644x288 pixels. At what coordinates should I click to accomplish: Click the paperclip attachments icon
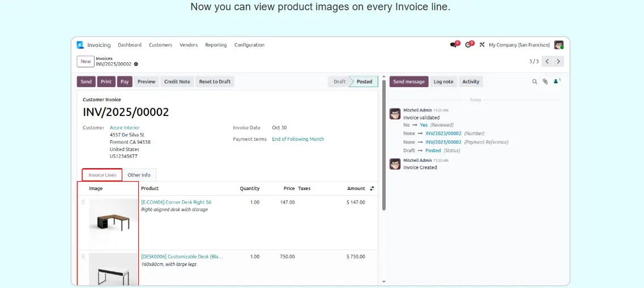click(x=545, y=81)
